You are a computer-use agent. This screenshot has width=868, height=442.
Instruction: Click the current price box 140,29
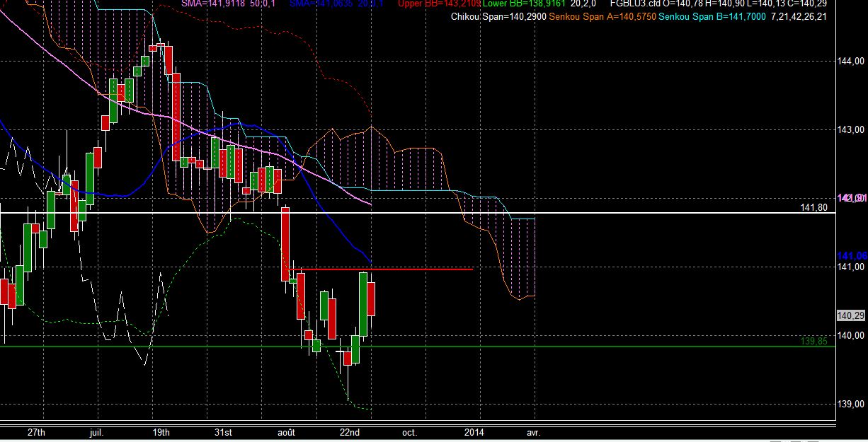pos(852,316)
